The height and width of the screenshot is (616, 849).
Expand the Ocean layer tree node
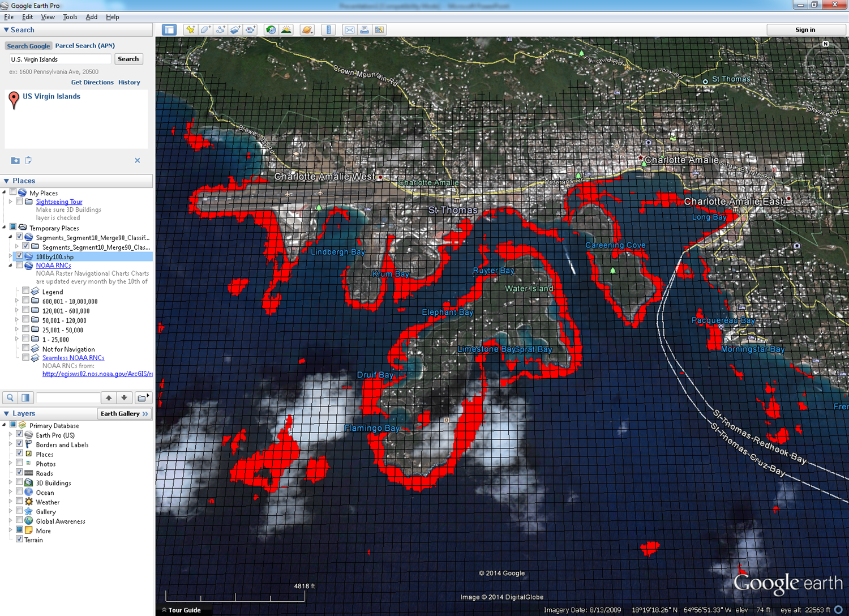(10, 493)
